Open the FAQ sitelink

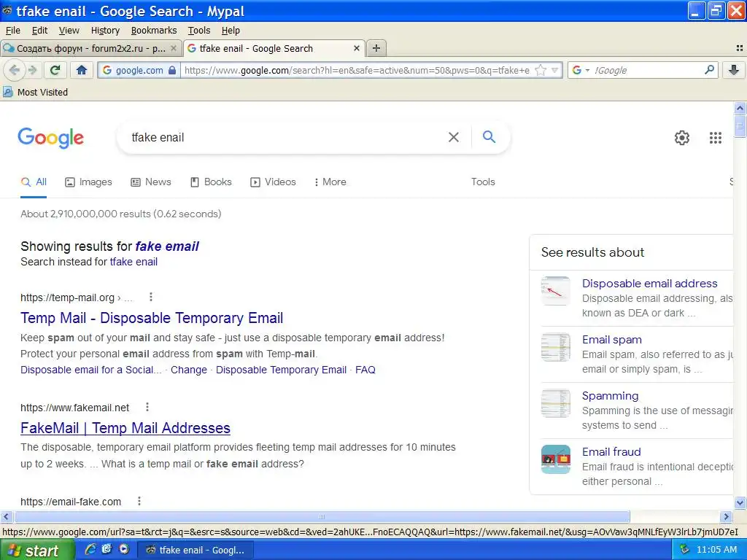pos(365,370)
